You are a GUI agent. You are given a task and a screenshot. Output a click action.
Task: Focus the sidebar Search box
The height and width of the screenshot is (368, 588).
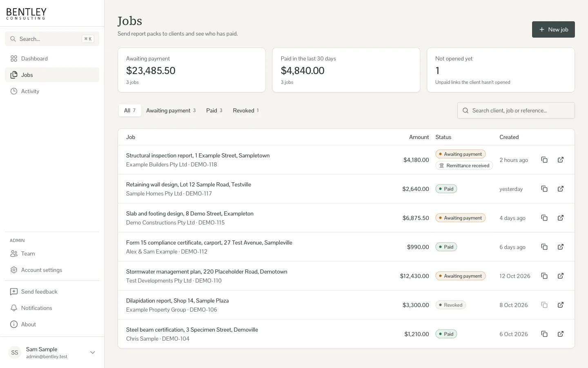(x=52, y=39)
